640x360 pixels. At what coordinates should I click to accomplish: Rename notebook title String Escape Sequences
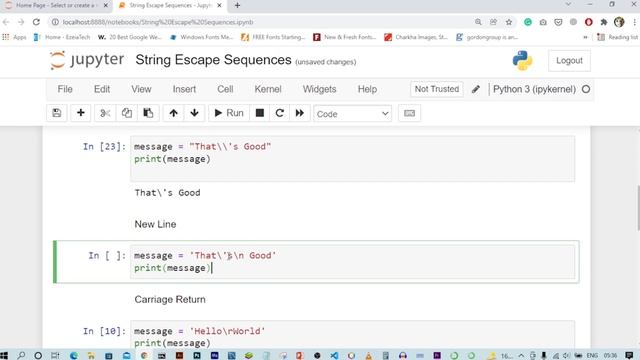(213, 60)
